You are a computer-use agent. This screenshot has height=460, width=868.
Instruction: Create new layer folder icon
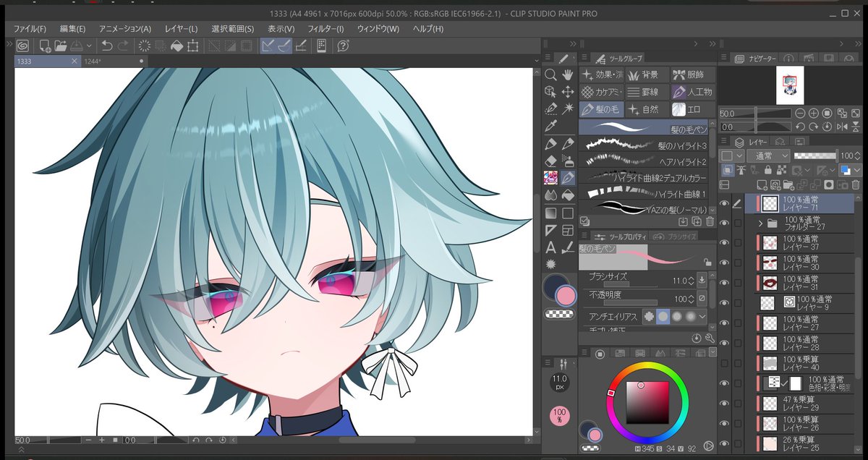[x=790, y=184]
